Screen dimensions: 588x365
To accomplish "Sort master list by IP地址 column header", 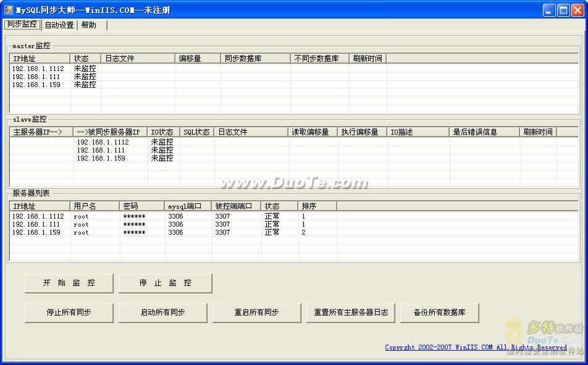I will click(x=40, y=59).
